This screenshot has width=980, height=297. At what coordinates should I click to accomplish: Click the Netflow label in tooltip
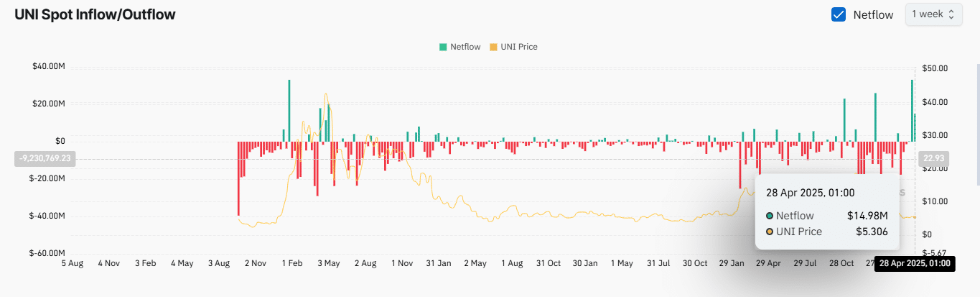(795, 215)
